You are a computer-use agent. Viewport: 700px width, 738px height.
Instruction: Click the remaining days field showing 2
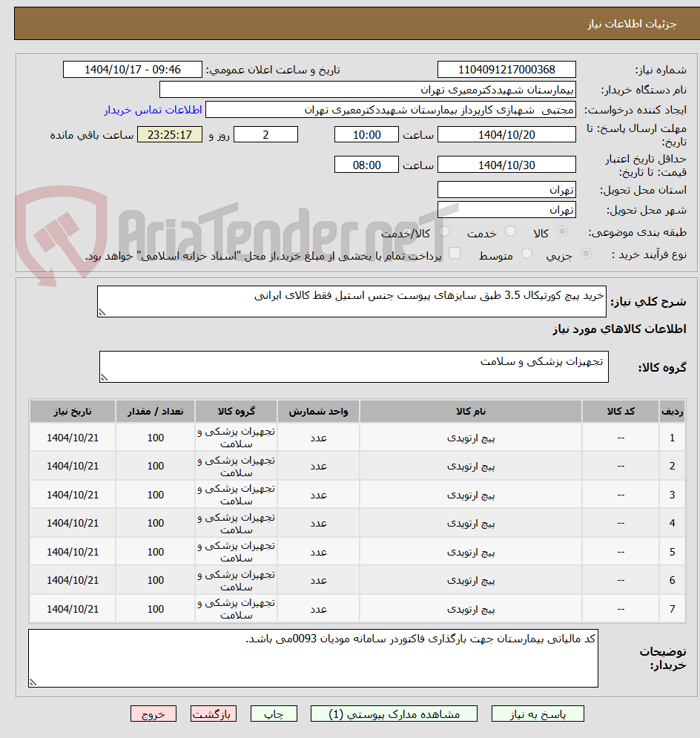coord(265,134)
